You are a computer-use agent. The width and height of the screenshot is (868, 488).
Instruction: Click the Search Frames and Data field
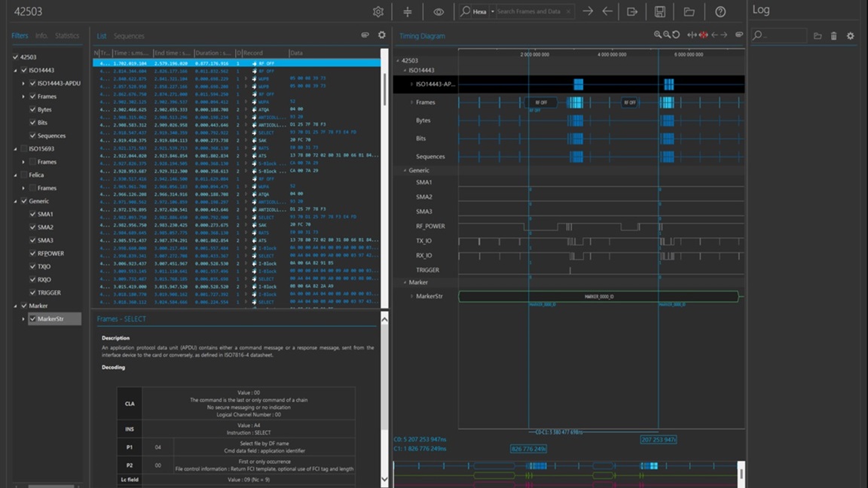(x=530, y=11)
